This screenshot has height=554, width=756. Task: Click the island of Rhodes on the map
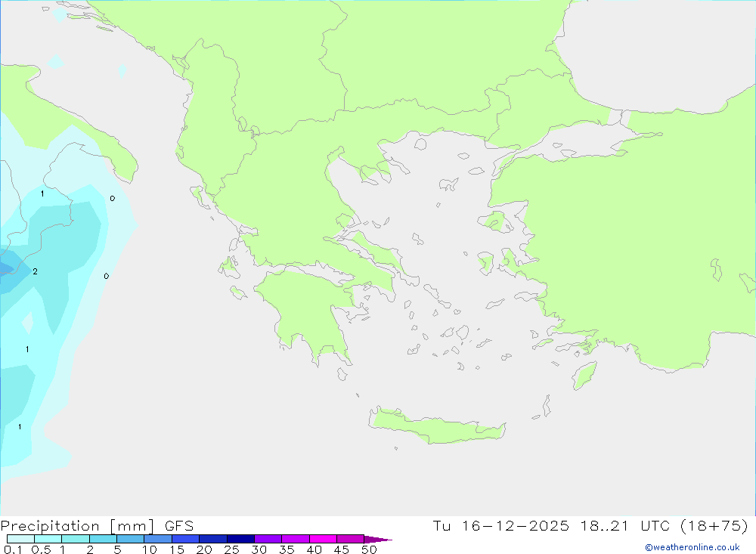coord(584,376)
